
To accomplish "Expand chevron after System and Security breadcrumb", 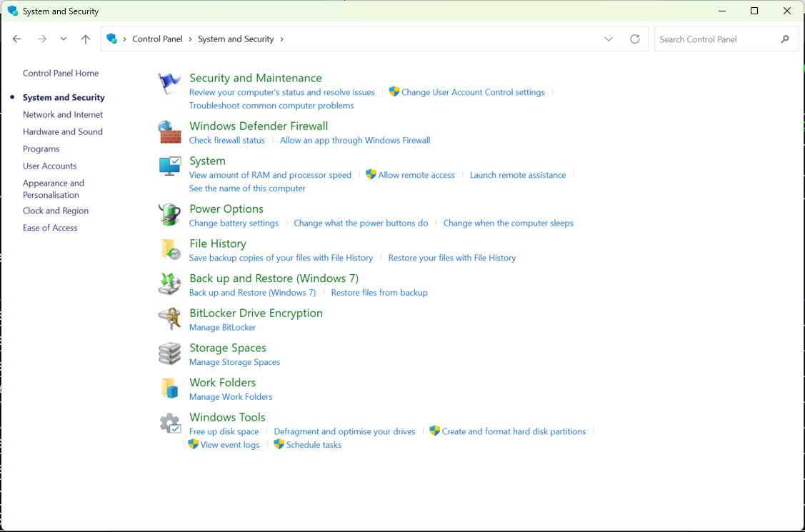I will pos(281,39).
